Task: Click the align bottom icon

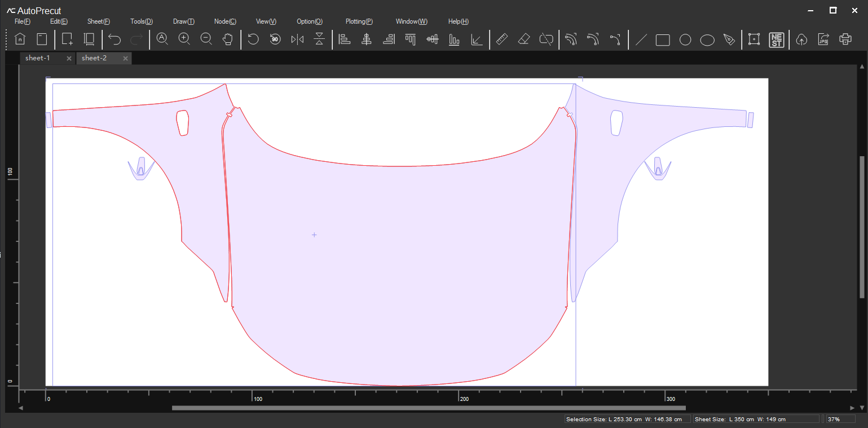Action: (454, 39)
